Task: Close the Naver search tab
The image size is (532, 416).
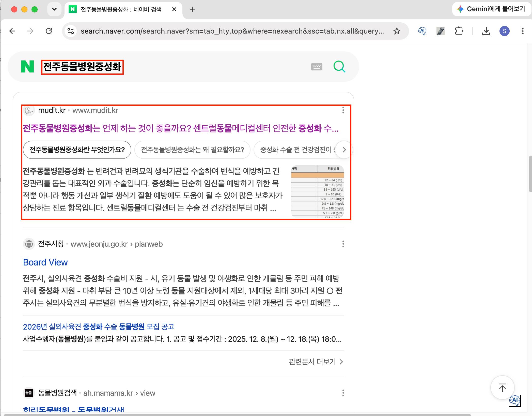Action: (x=174, y=9)
